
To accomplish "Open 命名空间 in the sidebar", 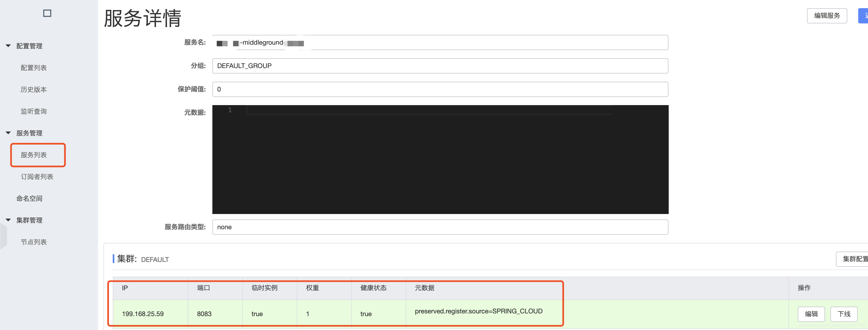I will pos(29,198).
